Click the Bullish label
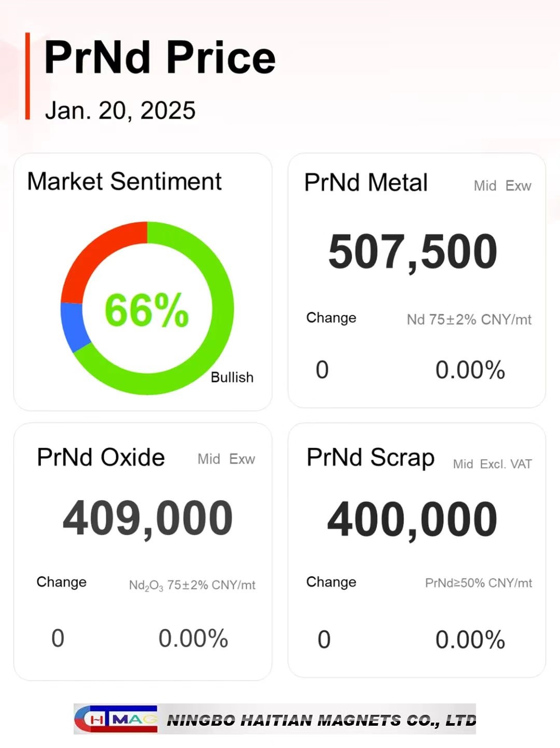Viewport: 560px width, 748px height. [232, 377]
